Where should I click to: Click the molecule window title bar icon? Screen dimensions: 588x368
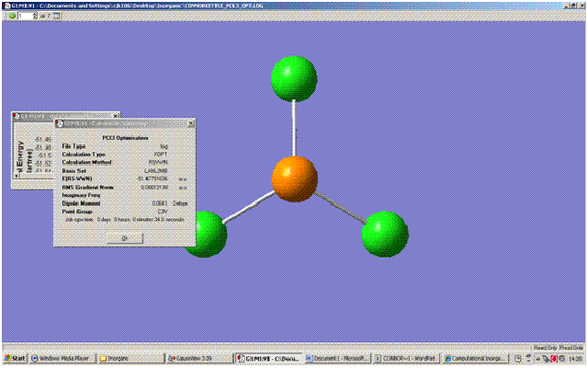(x=6, y=6)
